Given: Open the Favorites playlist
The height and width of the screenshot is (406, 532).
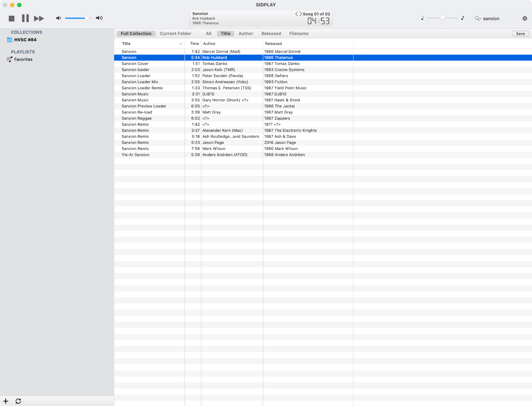Looking at the screenshot, I should (23, 59).
